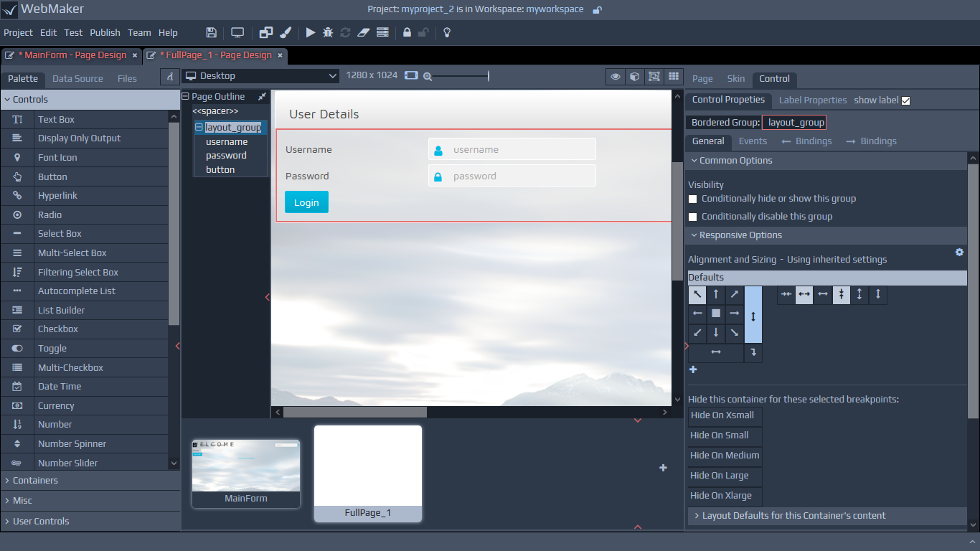Click the grid icon above the canvas
980x551 pixels.
pos(673,76)
